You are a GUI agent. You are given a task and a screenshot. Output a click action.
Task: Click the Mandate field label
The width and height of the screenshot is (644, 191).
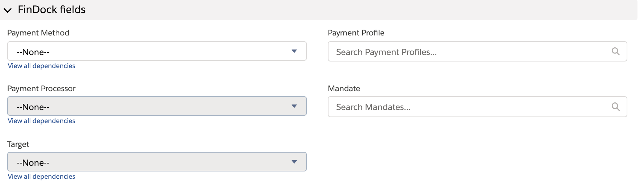point(344,89)
